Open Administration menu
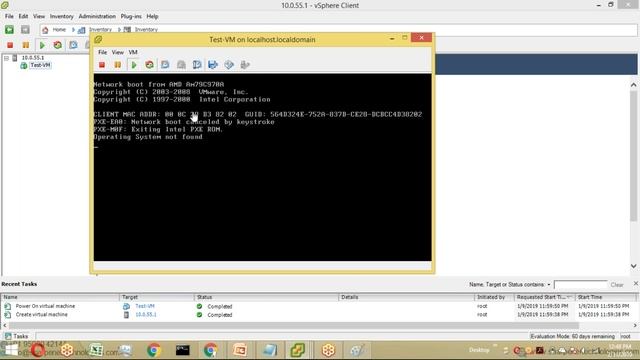The width and height of the screenshot is (640, 360). click(97, 16)
